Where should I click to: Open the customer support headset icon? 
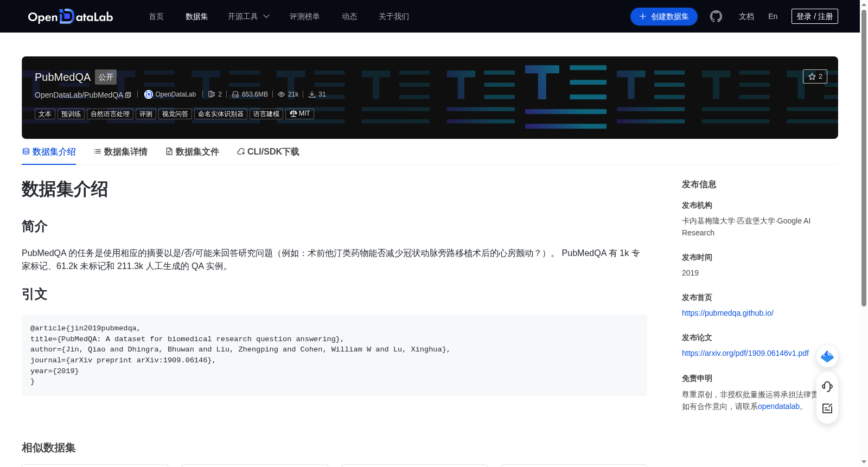pyautogui.click(x=827, y=387)
